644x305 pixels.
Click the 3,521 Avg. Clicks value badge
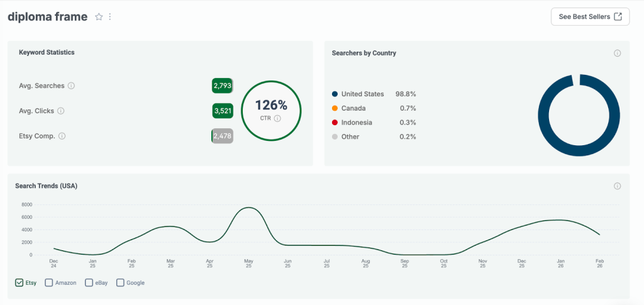(x=223, y=111)
